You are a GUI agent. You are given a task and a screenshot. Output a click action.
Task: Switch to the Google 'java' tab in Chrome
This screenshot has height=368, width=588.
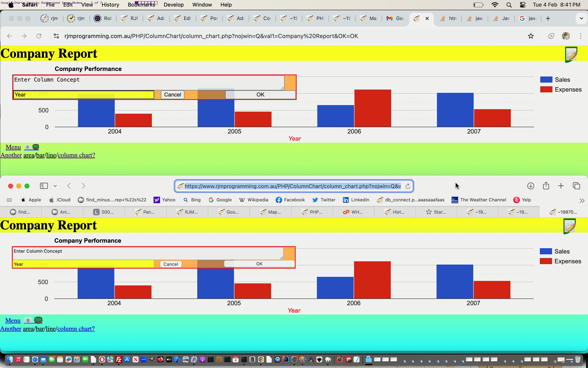[x=528, y=18]
